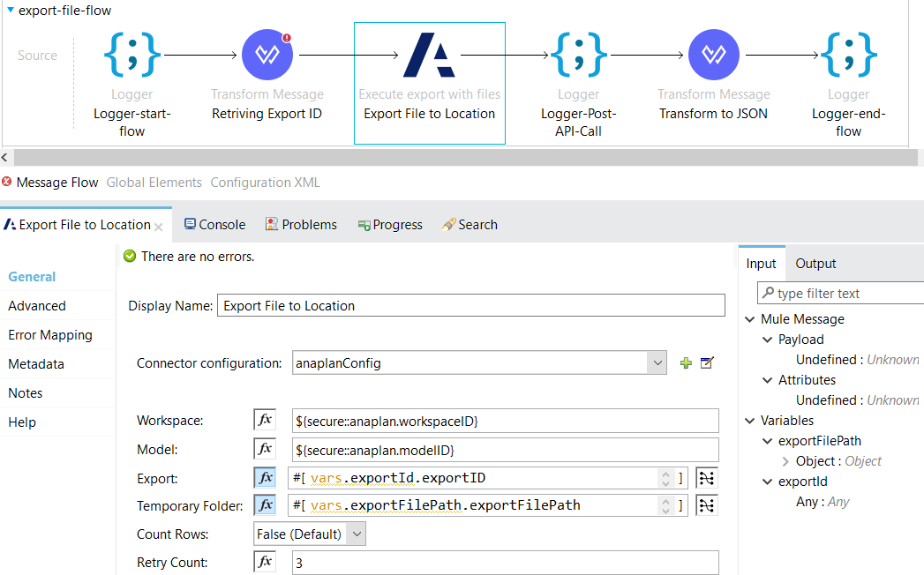Open the Count Rows dropdown

[357, 534]
